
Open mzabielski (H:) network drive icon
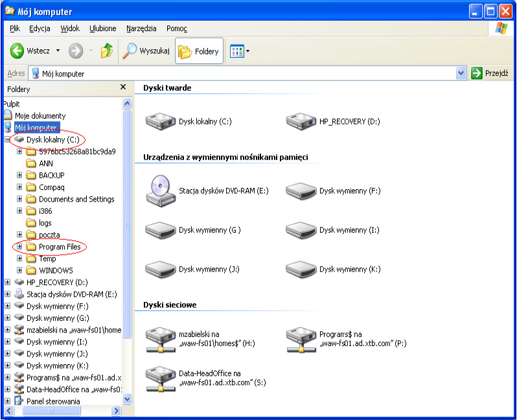click(159, 338)
